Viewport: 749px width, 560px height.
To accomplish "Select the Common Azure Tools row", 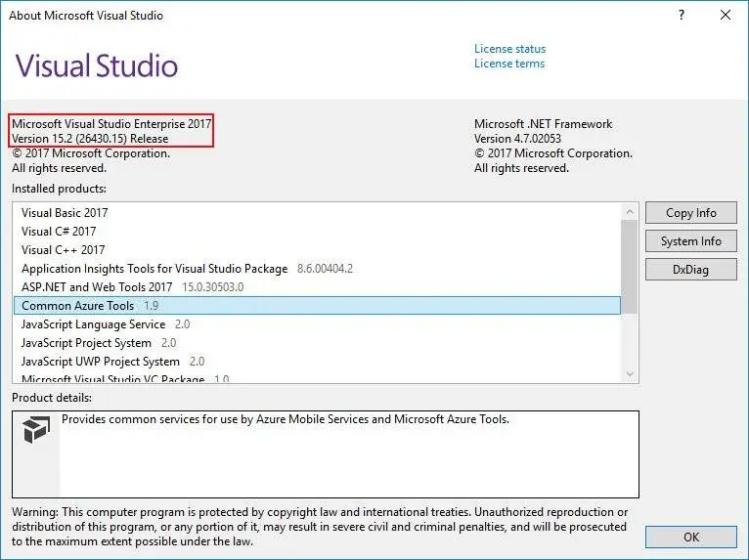I will point(317,306).
